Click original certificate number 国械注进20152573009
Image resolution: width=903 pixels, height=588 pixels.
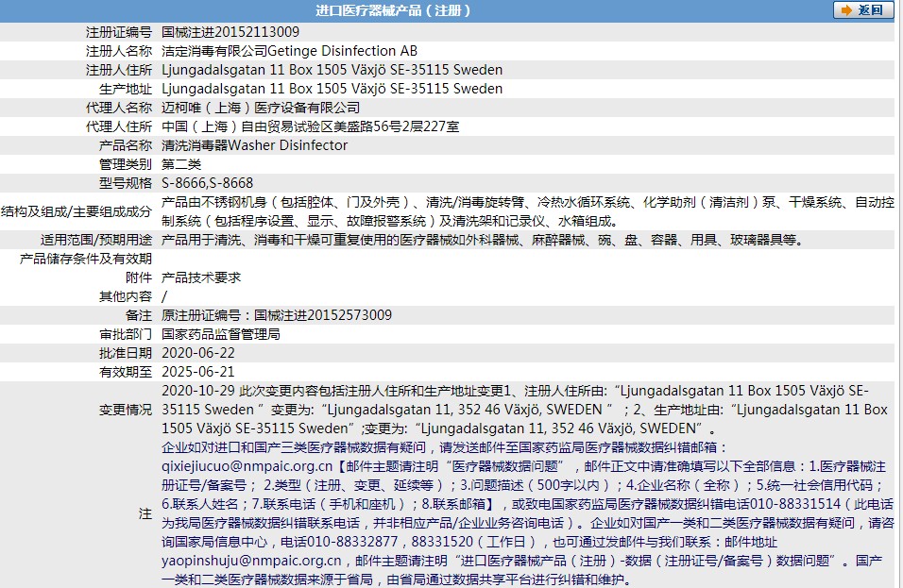click(323, 314)
